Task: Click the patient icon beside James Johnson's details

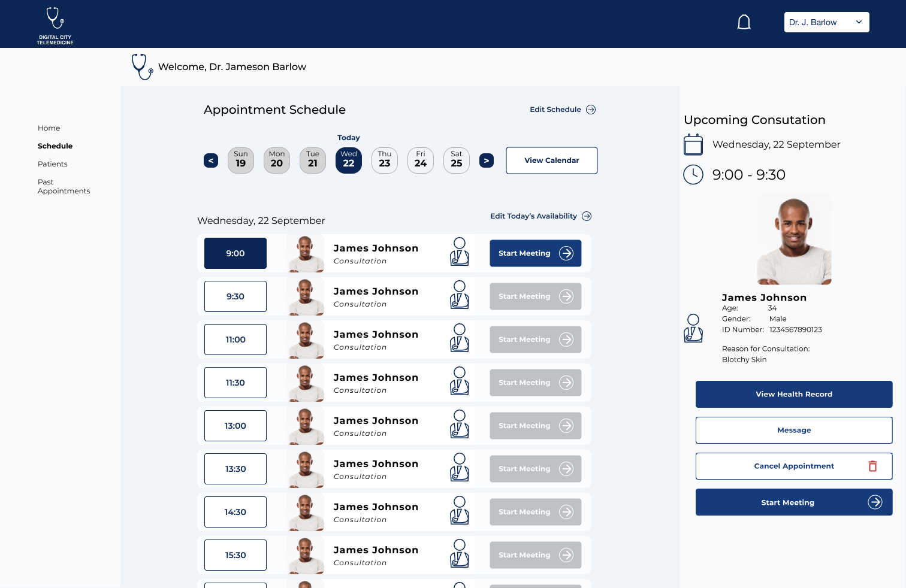Action: pos(693,328)
